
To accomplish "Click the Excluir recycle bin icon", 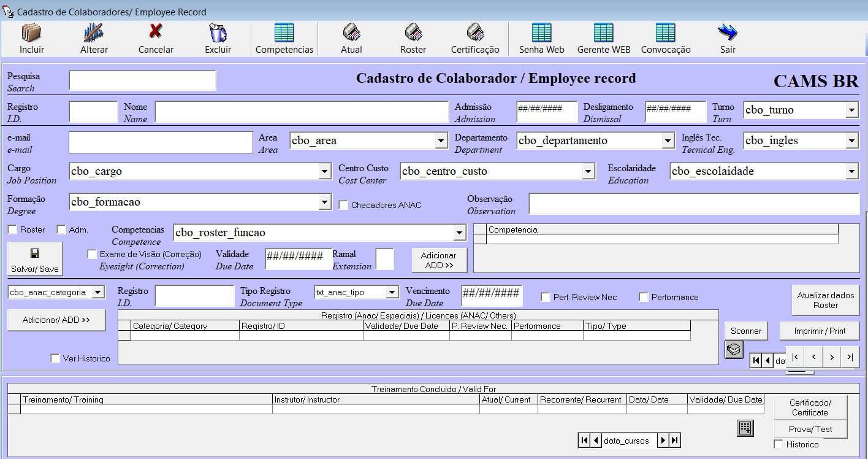I will click(218, 33).
